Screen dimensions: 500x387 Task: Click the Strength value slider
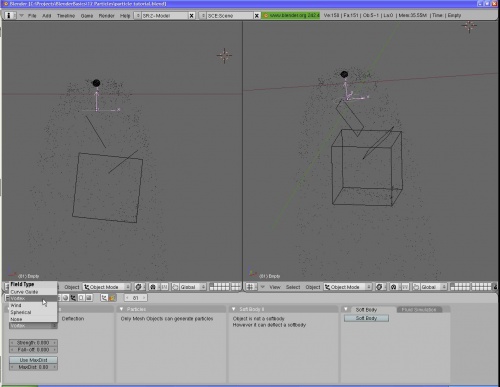[33, 343]
